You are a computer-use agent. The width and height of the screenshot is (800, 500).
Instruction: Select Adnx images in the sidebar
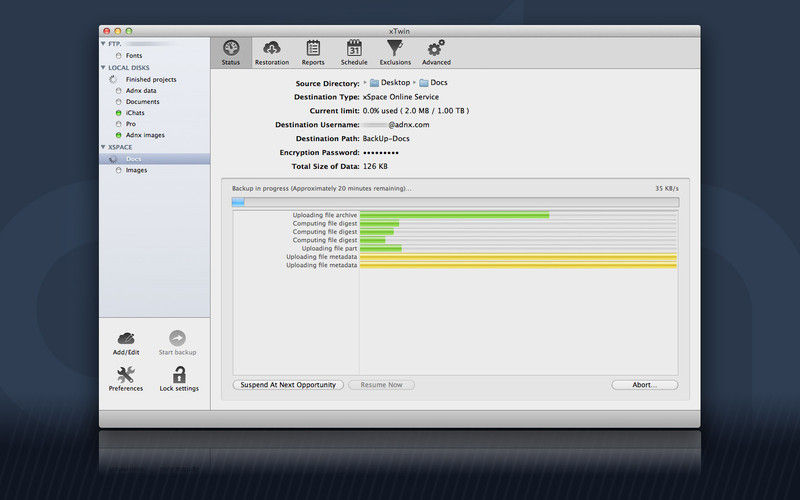tap(145, 135)
